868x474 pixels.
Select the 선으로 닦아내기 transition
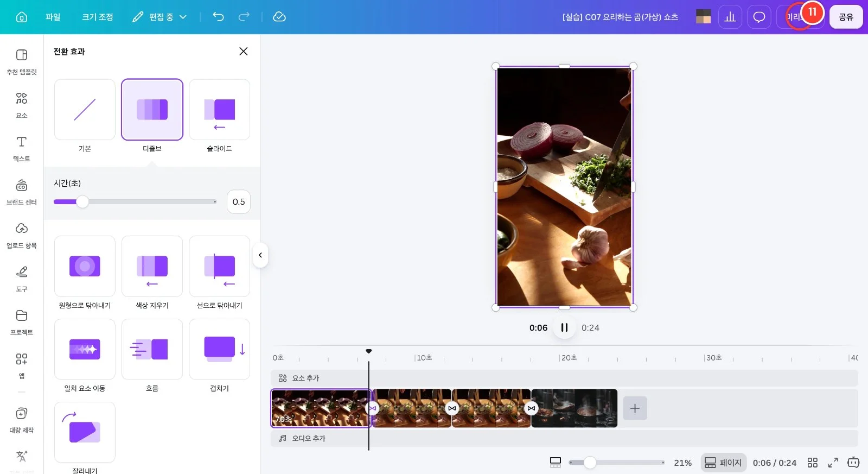[219, 266]
